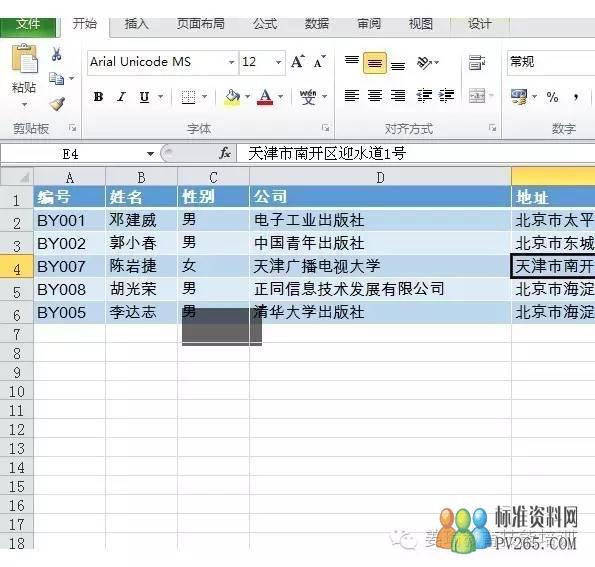Click the Copy icon
This screenshot has width=595, height=567.
(x=57, y=79)
